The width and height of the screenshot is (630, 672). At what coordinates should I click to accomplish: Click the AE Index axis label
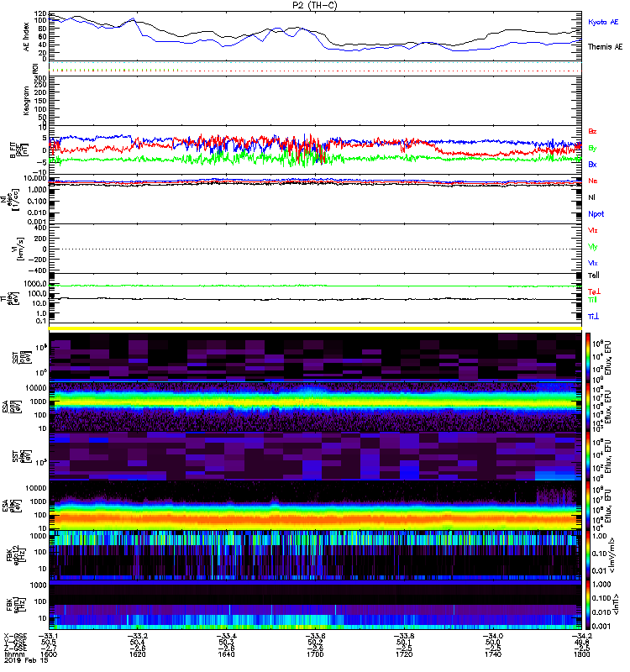27,37
